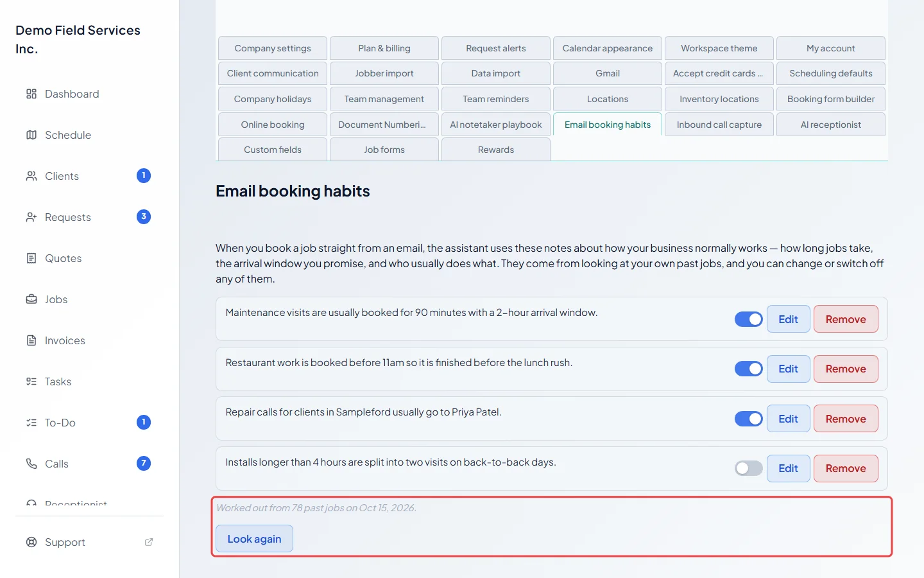The width and height of the screenshot is (924, 578).
Task: Open the Job forms tab
Action: tap(384, 150)
